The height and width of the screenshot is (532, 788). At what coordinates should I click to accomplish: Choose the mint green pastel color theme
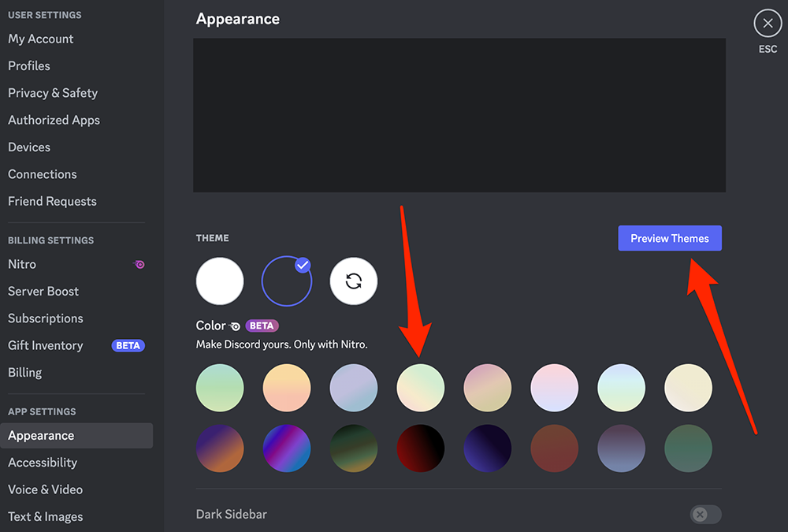220,388
